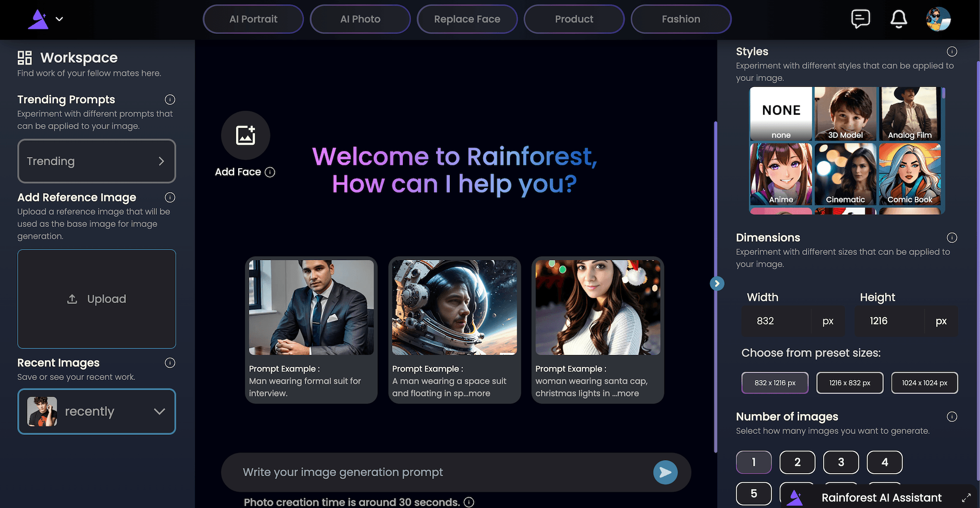The image size is (980, 508).
Task: Select the formal suit prompt example
Action: [311, 330]
